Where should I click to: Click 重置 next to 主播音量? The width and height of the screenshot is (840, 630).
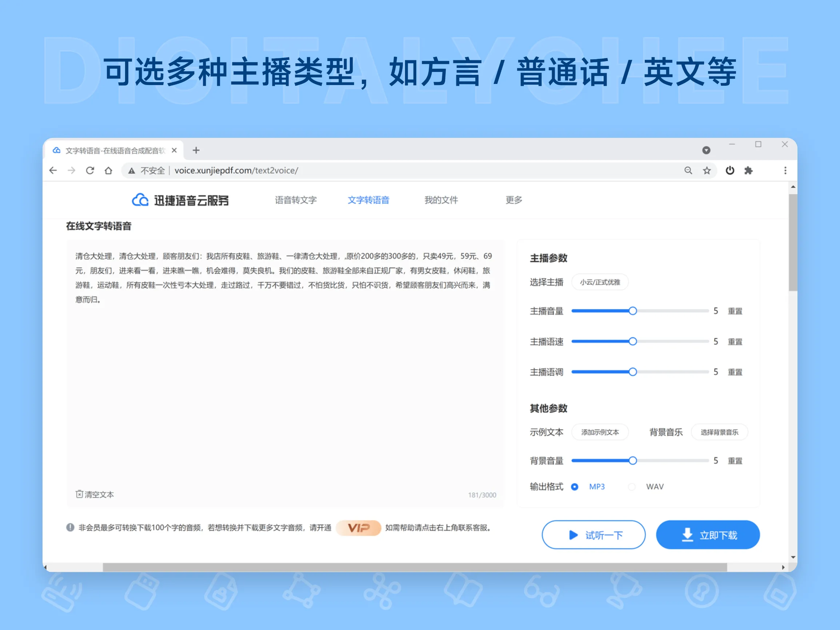(x=735, y=311)
